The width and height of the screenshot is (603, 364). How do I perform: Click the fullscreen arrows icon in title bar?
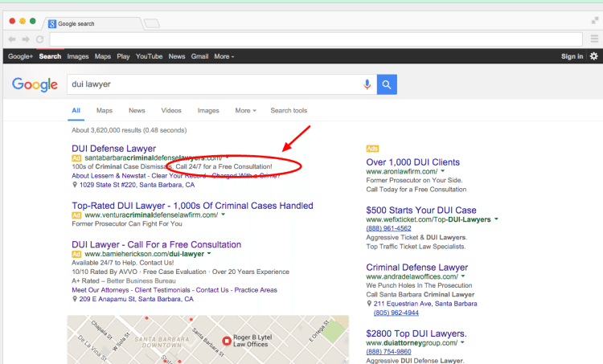595,20
